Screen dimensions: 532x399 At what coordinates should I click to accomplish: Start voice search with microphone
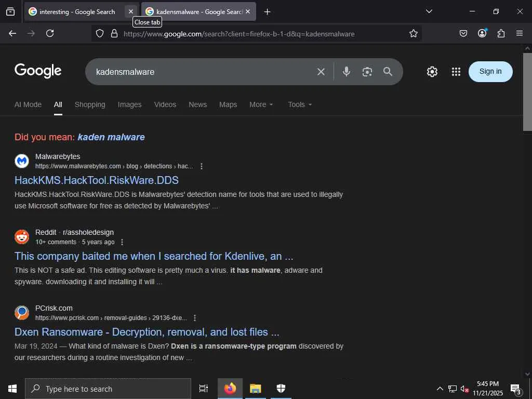click(x=346, y=72)
